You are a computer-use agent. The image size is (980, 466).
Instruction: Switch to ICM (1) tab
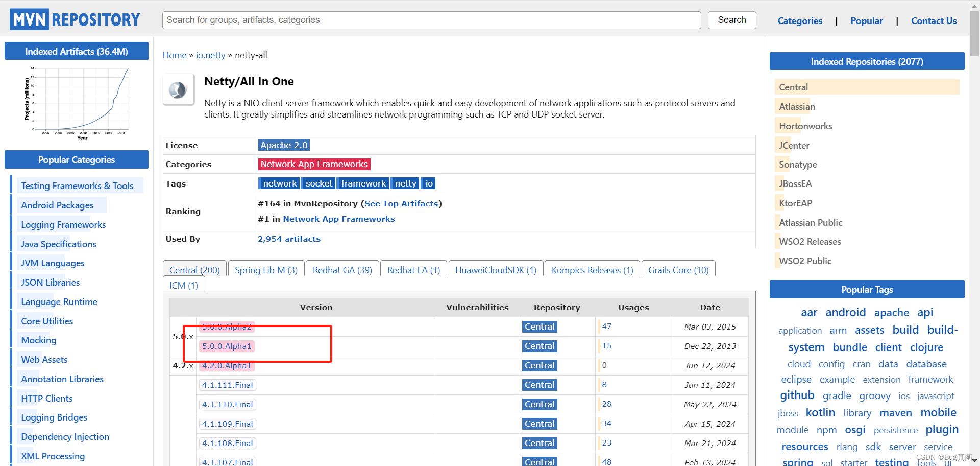(184, 285)
